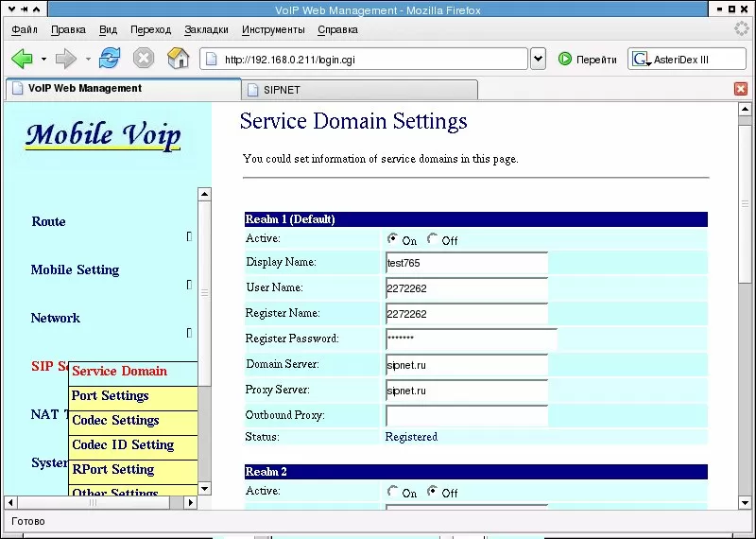Open the Back button history dropdown
756x539 pixels.
43,60
